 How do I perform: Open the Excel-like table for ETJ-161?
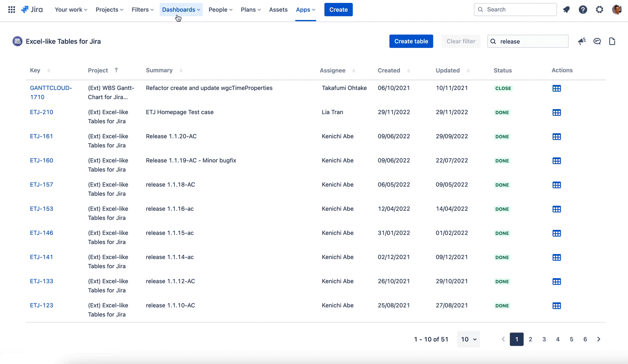click(557, 136)
